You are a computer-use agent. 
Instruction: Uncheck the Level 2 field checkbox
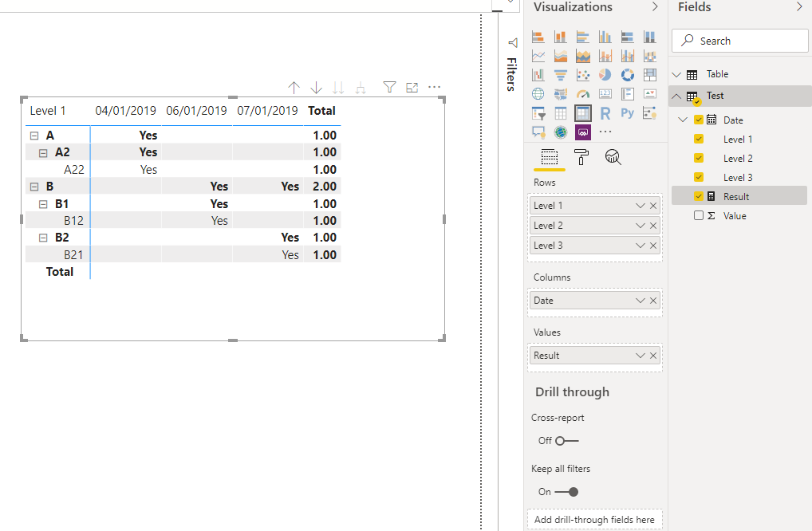tap(699, 158)
